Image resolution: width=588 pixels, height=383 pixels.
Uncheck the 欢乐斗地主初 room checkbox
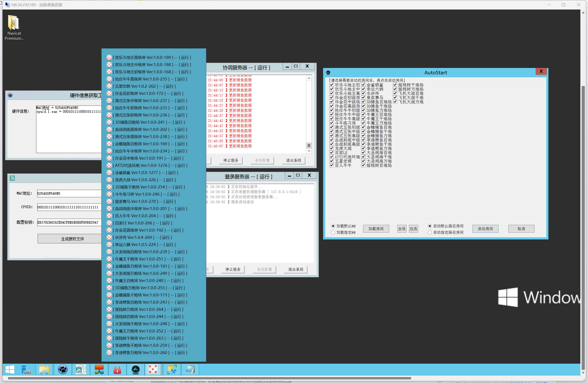click(332, 85)
